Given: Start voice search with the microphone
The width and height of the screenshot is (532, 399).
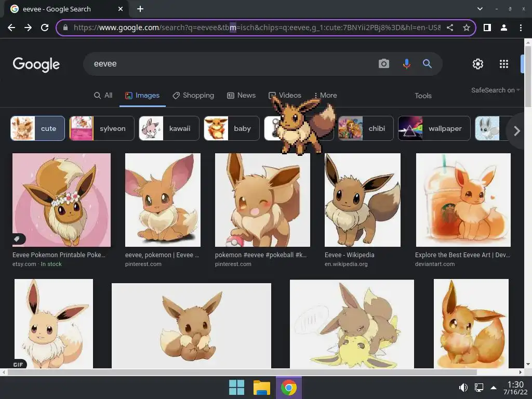Looking at the screenshot, I should coord(406,63).
